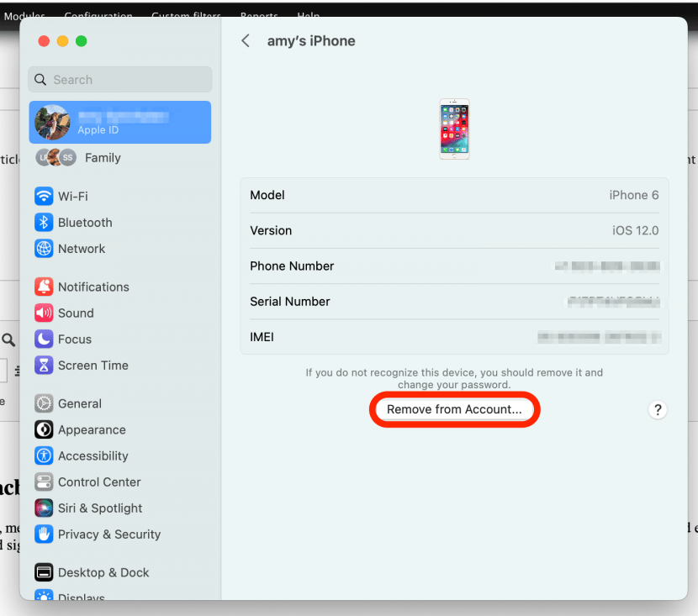Screen dimensions: 698x616
Task: Open Desktop & Dock settings
Action: pos(103,572)
